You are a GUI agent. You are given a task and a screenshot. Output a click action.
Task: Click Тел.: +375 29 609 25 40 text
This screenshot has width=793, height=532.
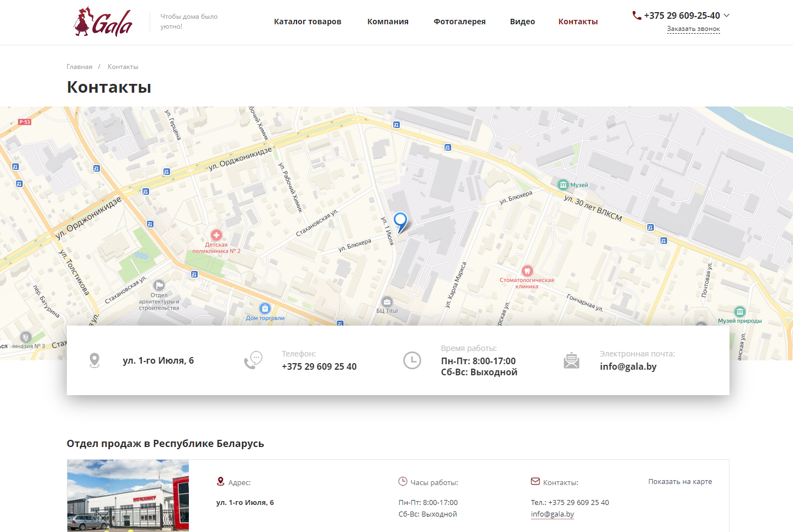pyautogui.click(x=570, y=502)
